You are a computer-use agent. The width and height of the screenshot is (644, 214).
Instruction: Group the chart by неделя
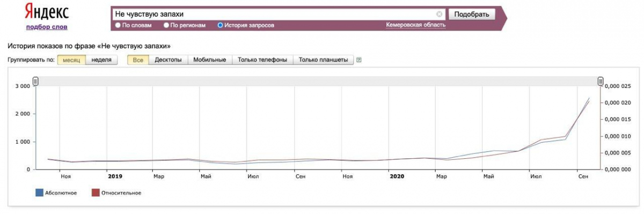coord(101,60)
